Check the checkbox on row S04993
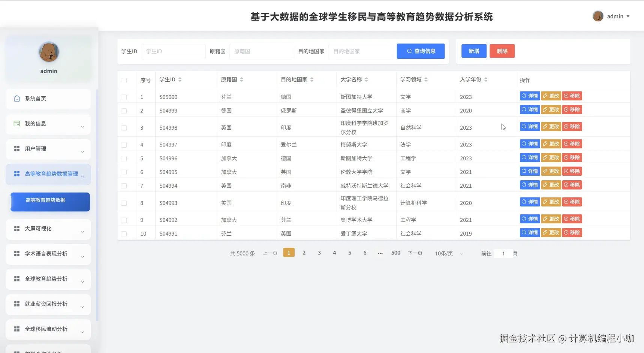The image size is (644, 353). tap(124, 202)
